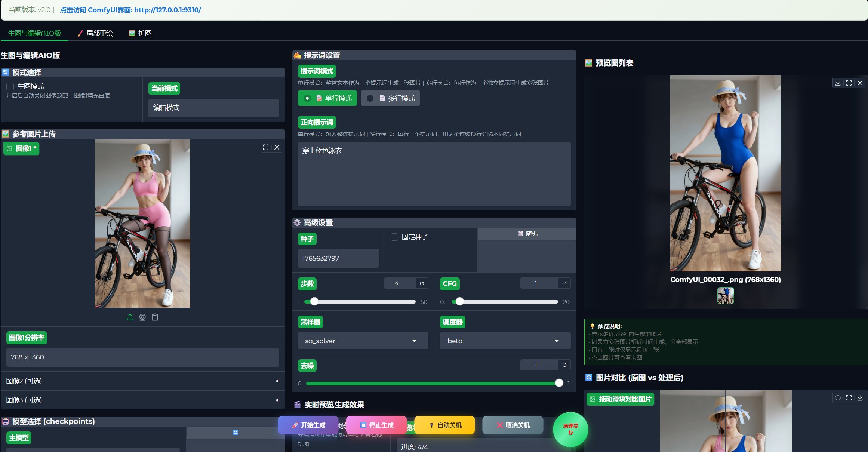Open the sampler sa_solver dropdown

363,341
